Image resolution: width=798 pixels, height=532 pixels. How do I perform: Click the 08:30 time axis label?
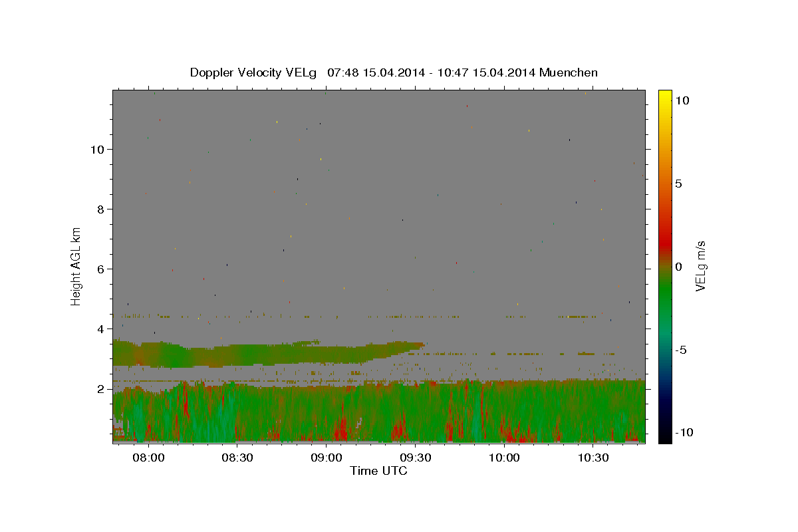point(237,458)
